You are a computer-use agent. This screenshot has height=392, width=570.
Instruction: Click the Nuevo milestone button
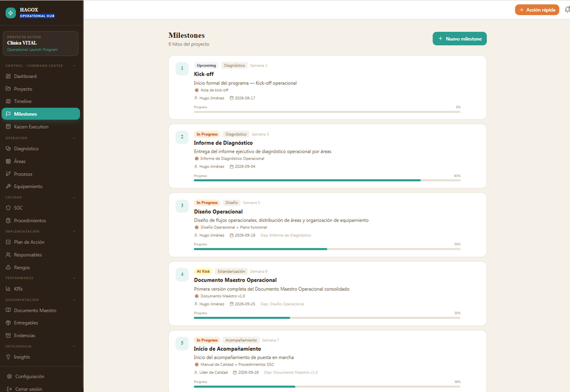[459, 38]
